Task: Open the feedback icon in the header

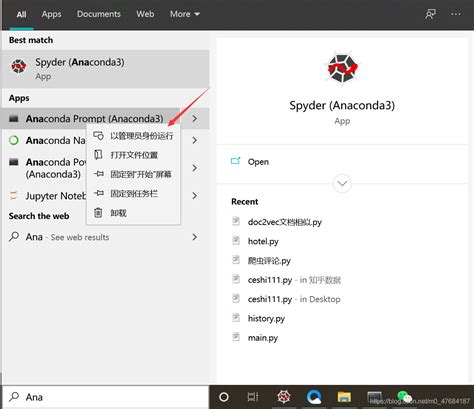Action: [x=430, y=14]
